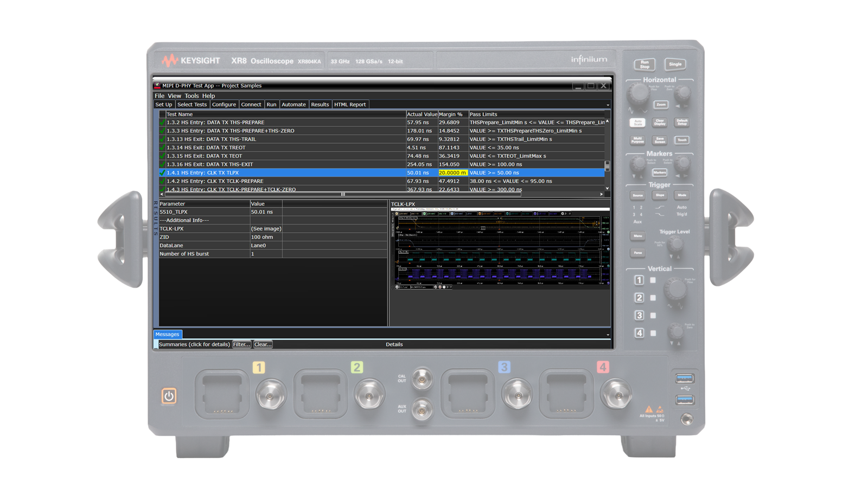The image size is (868, 488).
Task: Click the Multi Purpose button
Action: [638, 140]
